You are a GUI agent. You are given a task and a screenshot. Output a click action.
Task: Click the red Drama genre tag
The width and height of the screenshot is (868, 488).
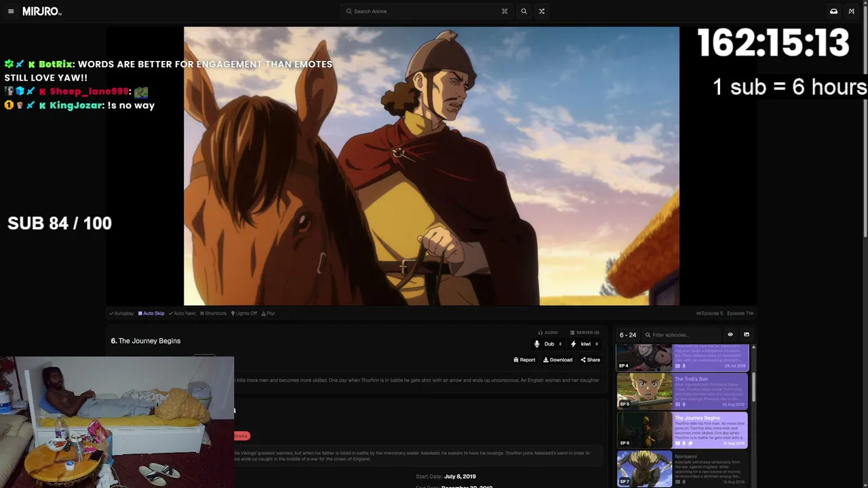(x=241, y=436)
